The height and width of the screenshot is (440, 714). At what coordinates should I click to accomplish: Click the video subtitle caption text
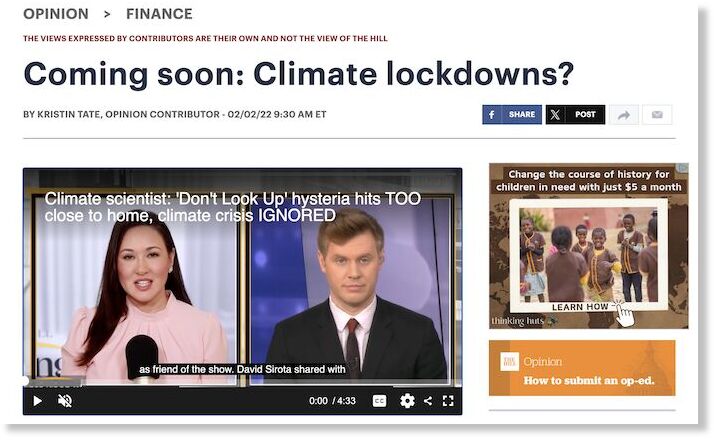242,369
